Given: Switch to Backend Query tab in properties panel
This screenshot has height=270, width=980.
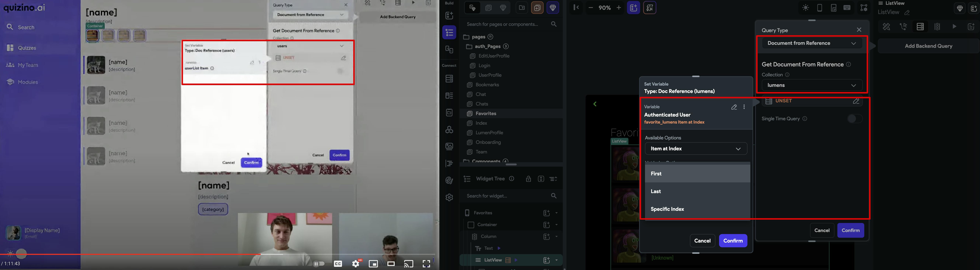Looking at the screenshot, I should (920, 27).
